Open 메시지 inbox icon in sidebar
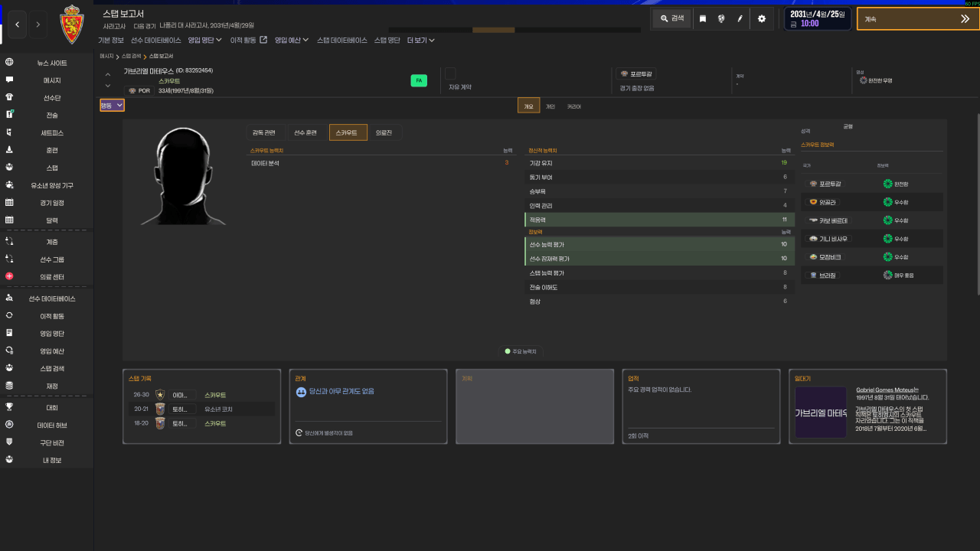The width and height of the screenshot is (980, 551). tap(9, 80)
